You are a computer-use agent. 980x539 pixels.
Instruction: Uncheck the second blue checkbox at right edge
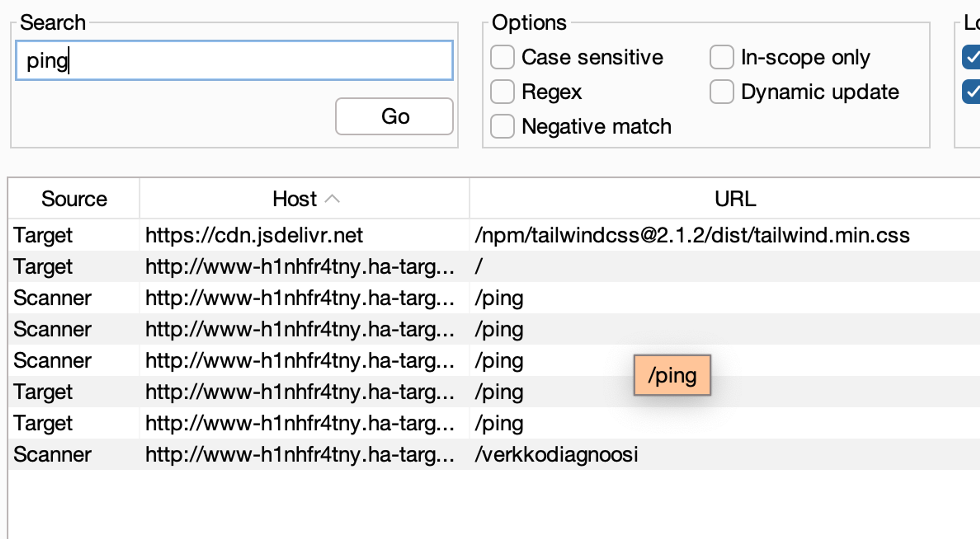pyautogui.click(x=972, y=92)
